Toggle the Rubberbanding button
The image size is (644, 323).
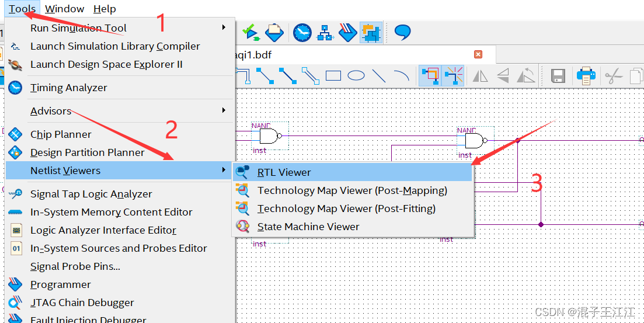454,75
